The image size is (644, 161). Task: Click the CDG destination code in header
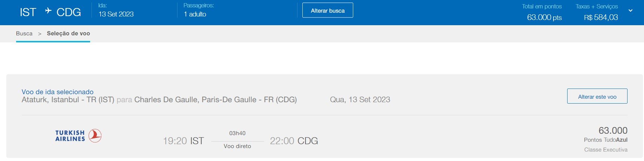69,12
